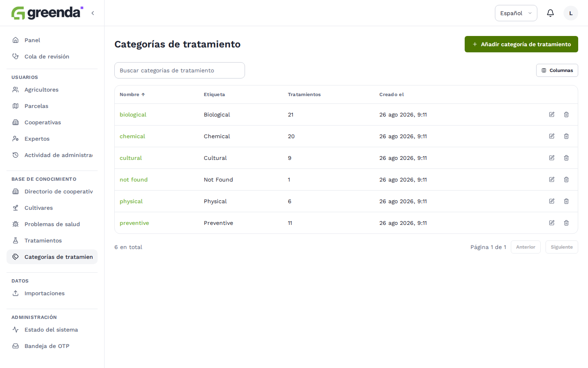This screenshot has width=588, height=368.
Task: Go to Panel in the sidebar
Action: pyautogui.click(x=52, y=40)
